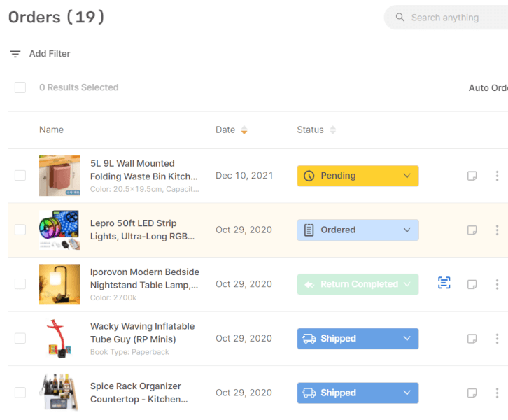Toggle the select-all orders checkbox
Image resolution: width=508 pixels, height=420 pixels.
[20, 87]
